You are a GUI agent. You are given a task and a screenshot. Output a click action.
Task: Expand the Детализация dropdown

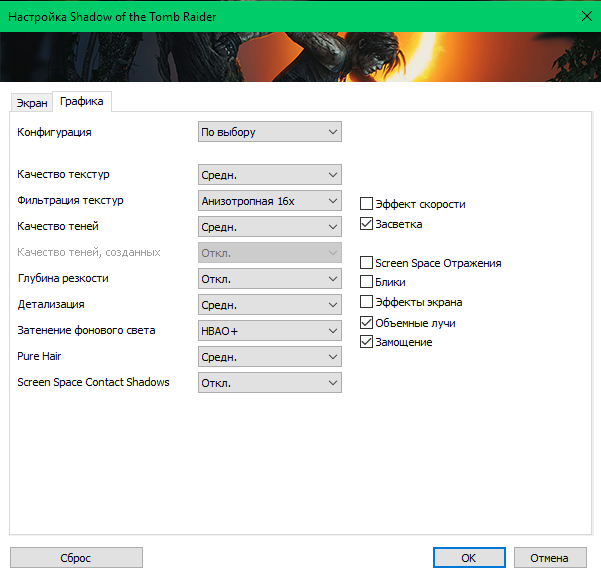coord(269,305)
